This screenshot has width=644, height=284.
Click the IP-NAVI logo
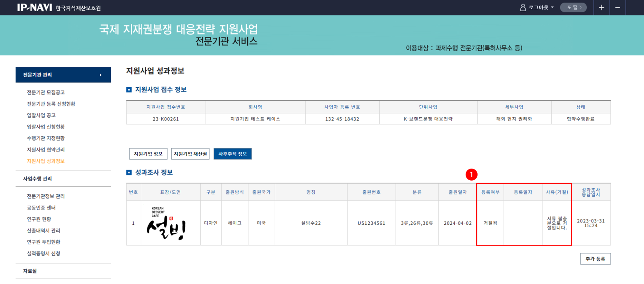pyautogui.click(x=34, y=7)
